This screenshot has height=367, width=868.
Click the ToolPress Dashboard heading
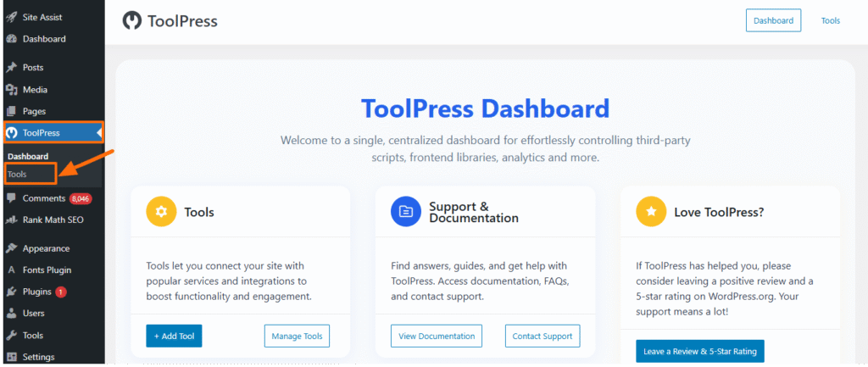tap(485, 108)
